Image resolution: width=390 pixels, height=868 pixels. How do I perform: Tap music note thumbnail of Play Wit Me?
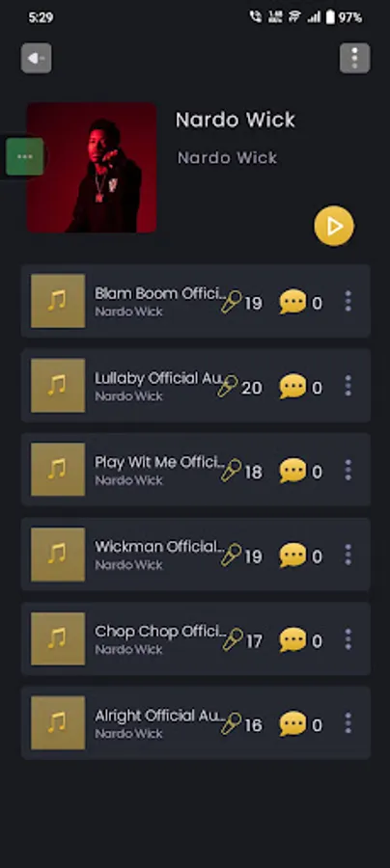coord(58,470)
